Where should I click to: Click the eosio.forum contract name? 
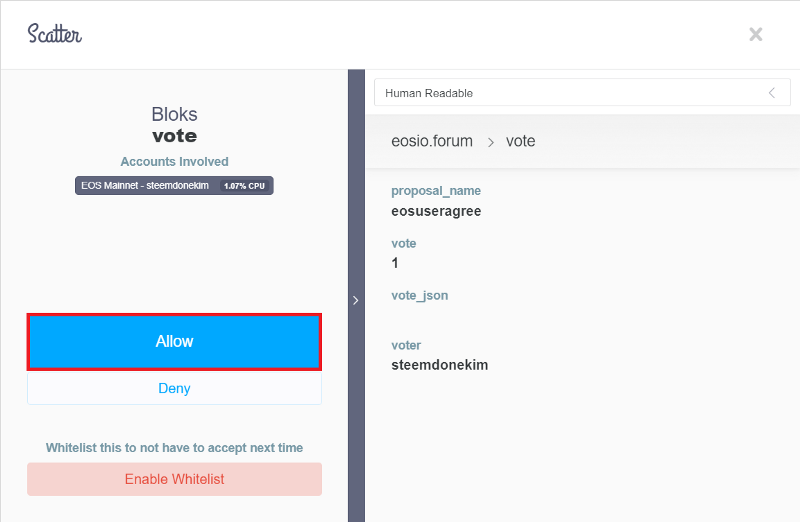(432, 141)
